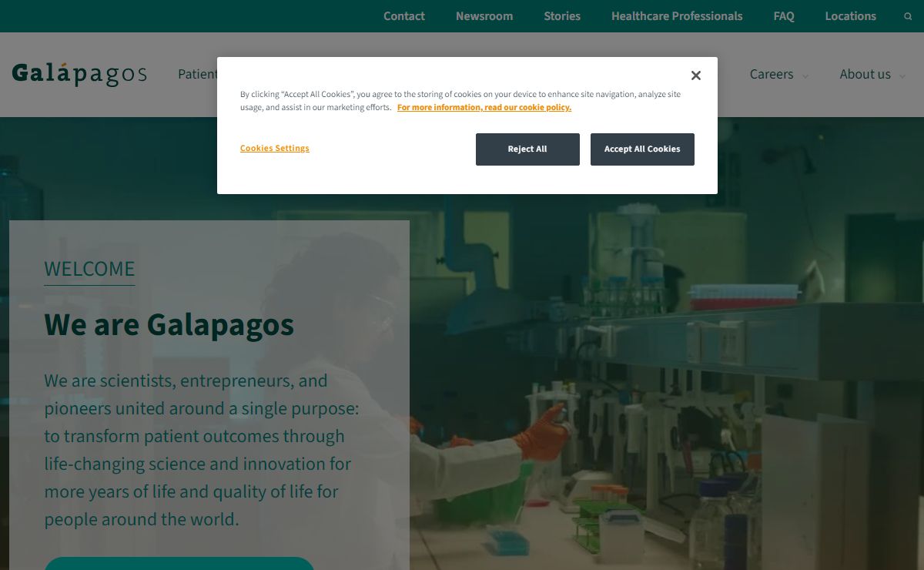Open the search icon in top bar

(x=908, y=16)
